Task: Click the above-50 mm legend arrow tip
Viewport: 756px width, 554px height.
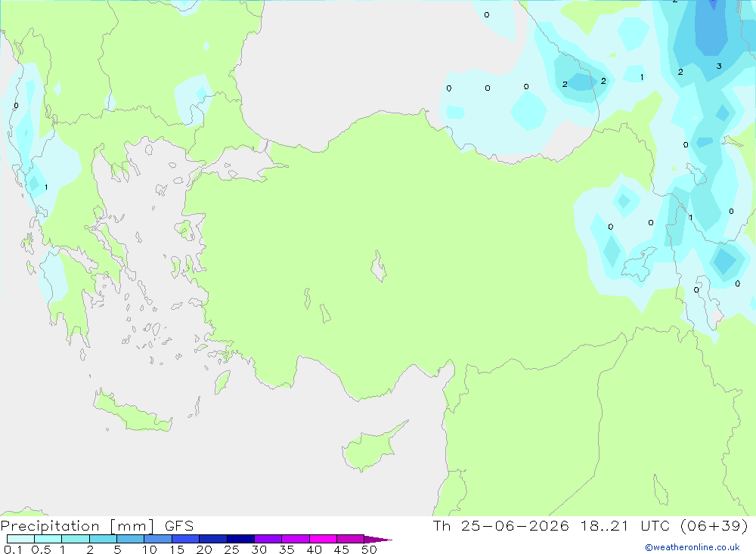Action: click(x=378, y=540)
